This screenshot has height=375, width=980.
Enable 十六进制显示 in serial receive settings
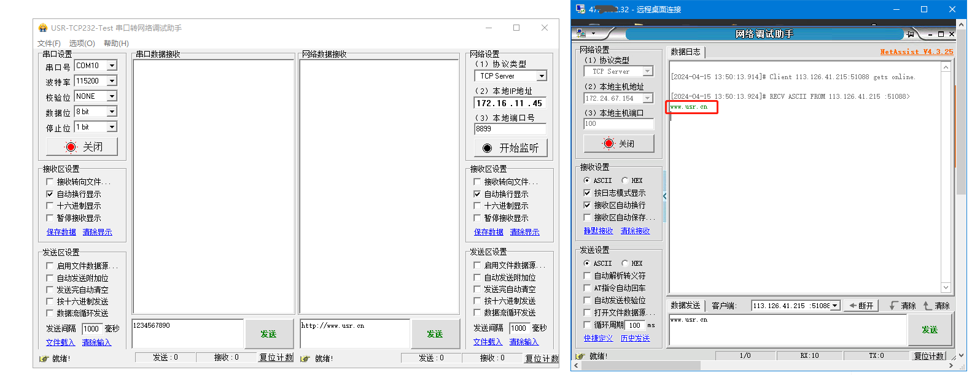(x=50, y=206)
